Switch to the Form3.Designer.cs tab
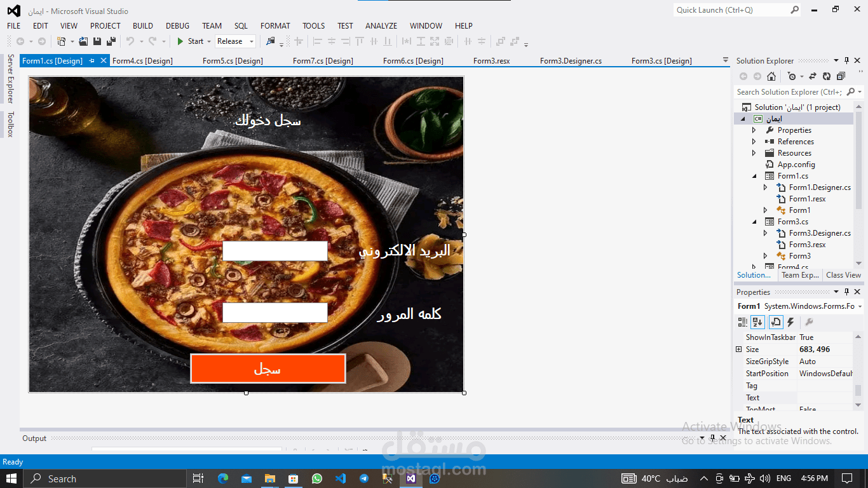868x488 pixels. (x=571, y=61)
